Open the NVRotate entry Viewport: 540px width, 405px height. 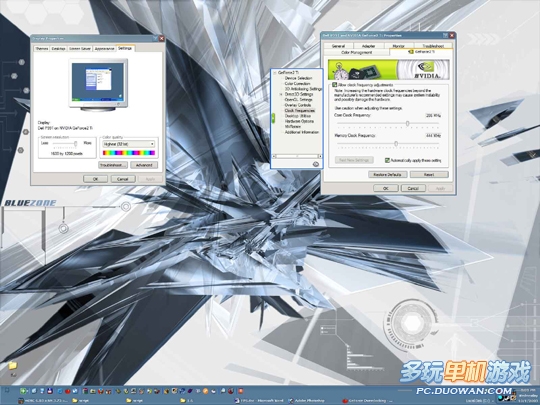[293, 127]
